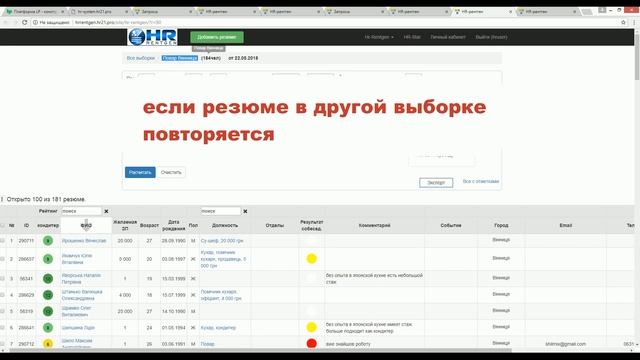Open the candidate name link for ID 286641
The width and height of the screenshot is (640, 360).
point(78,328)
